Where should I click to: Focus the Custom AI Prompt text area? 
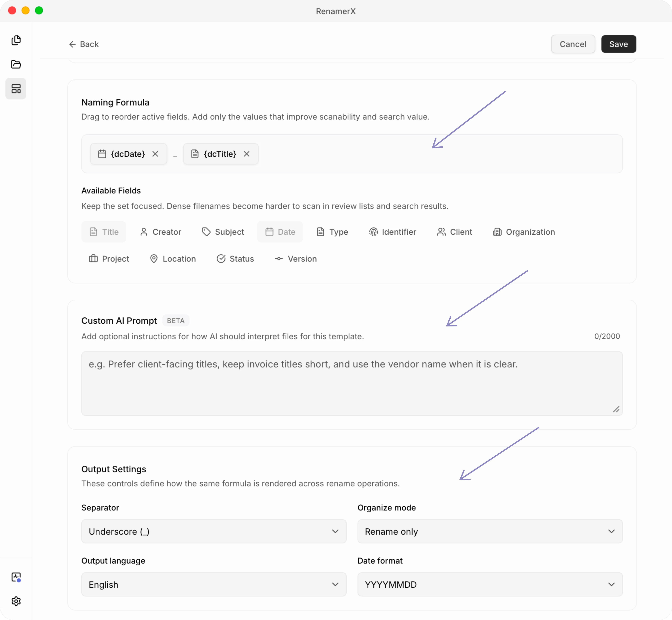point(352,384)
